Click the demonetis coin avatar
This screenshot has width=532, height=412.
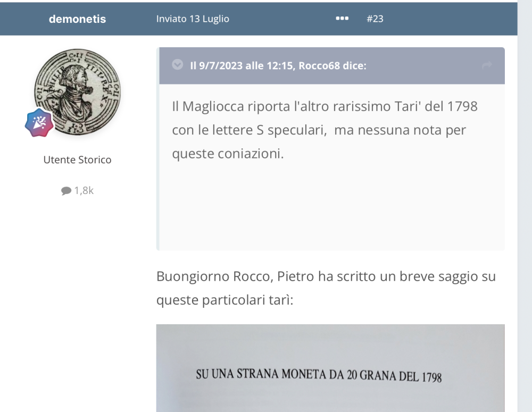pyautogui.click(x=78, y=91)
